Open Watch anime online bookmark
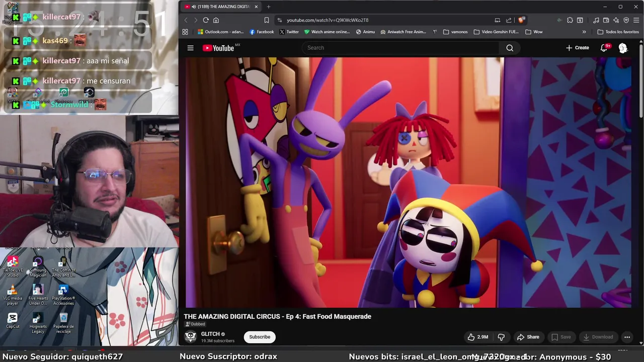 point(327,32)
